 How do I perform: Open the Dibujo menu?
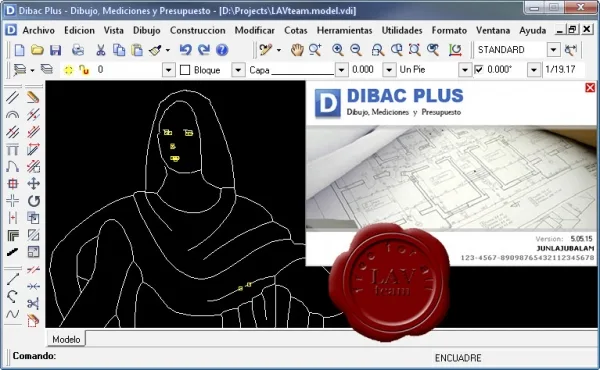click(147, 30)
